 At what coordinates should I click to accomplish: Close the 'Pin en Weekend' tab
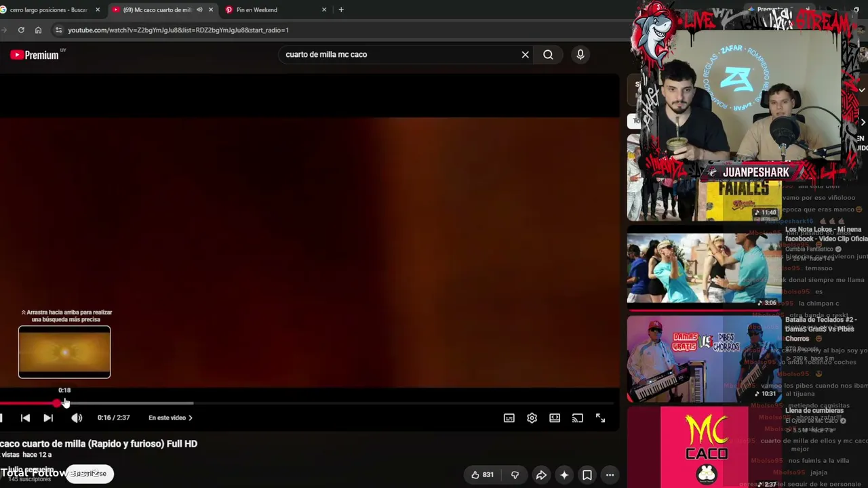324,10
